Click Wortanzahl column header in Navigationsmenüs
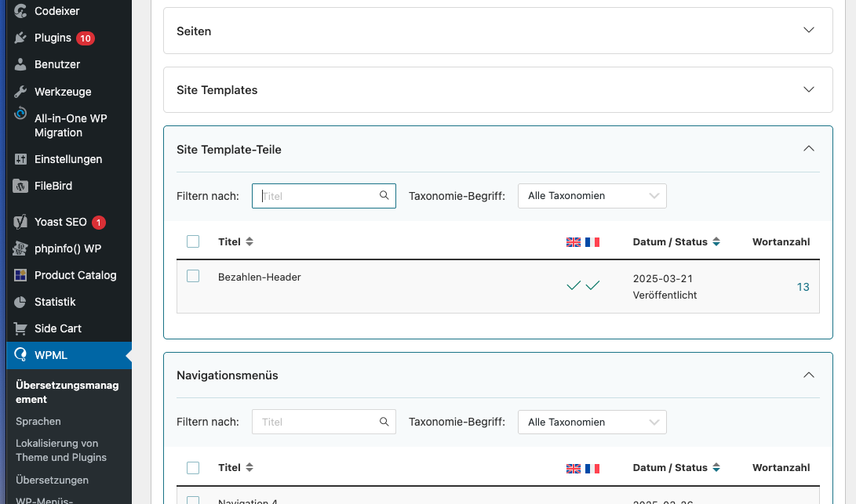This screenshot has width=856, height=504. 781,467
